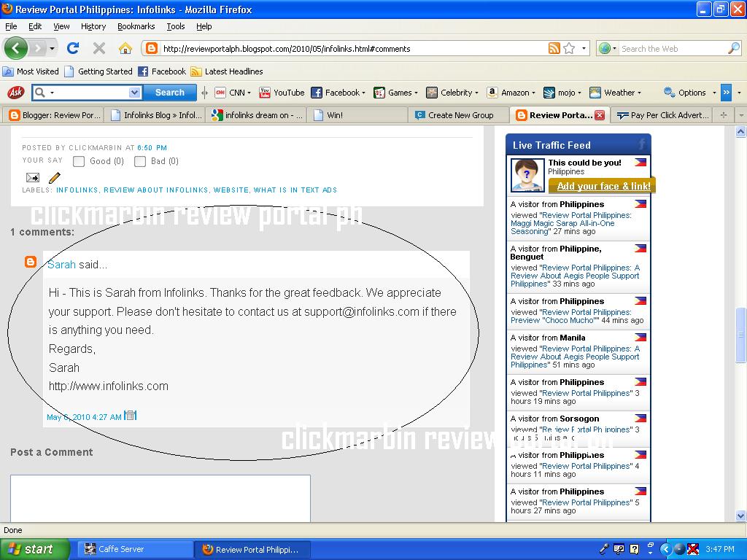747x560 pixels.
Task: Click the mystery face avatar in traffic feed
Action: [x=527, y=175]
